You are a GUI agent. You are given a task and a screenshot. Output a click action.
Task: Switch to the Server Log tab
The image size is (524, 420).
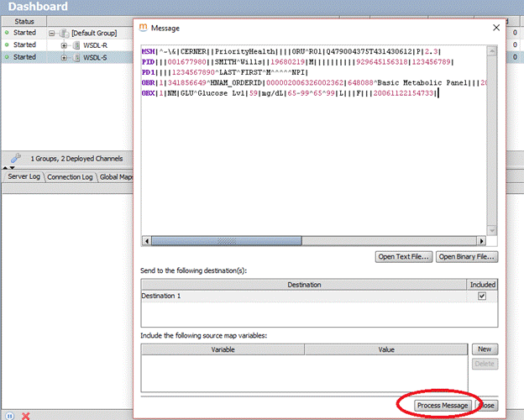pos(24,177)
